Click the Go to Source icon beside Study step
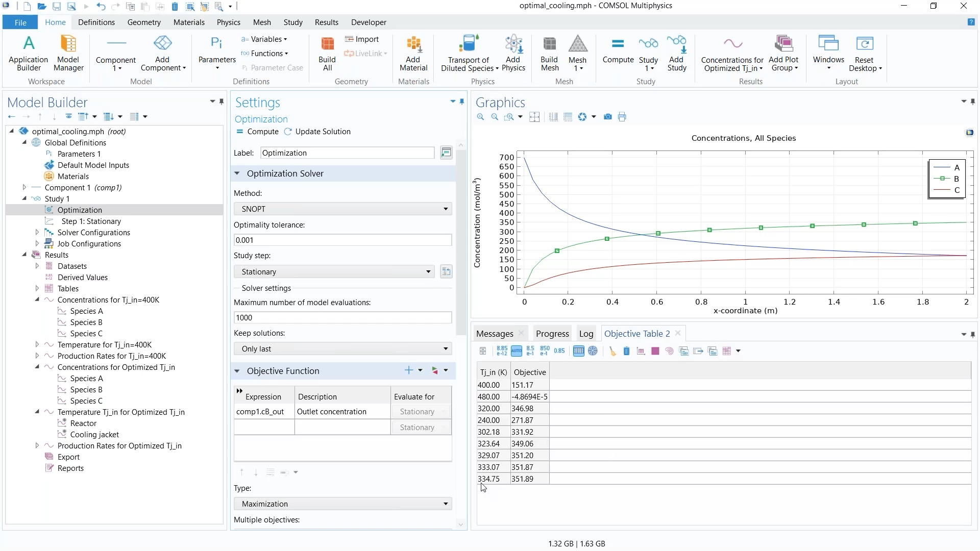980x551 pixels. 446,271
